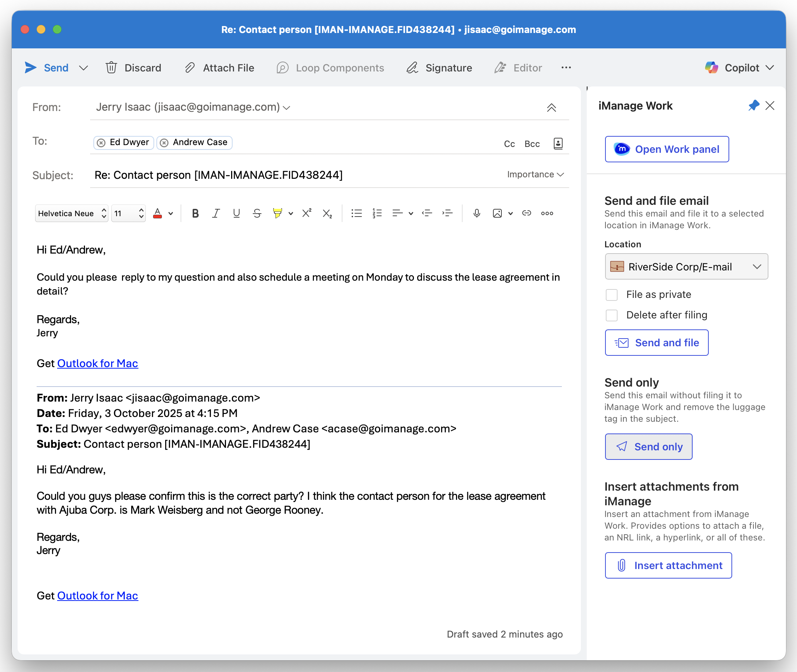Screen dimensions: 797x672
Task: Check Delete after filing option
Action: pyautogui.click(x=612, y=315)
